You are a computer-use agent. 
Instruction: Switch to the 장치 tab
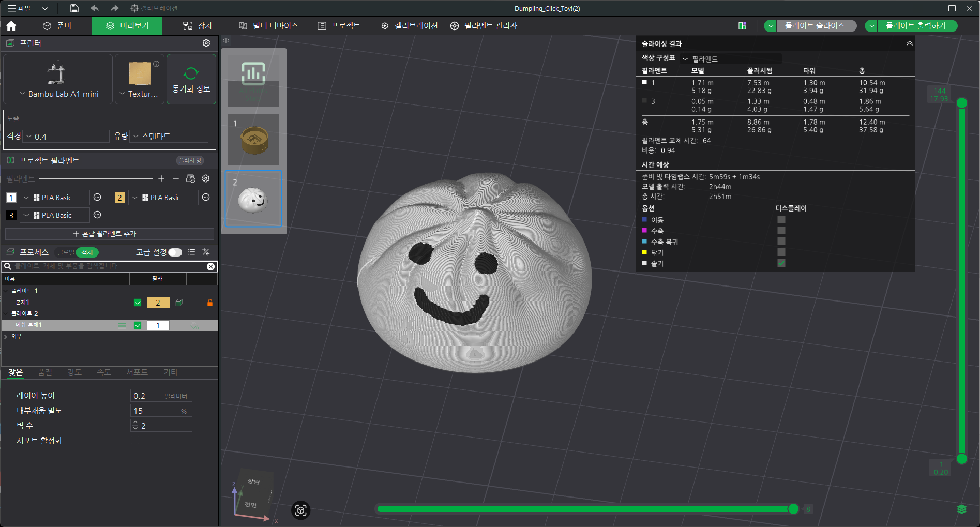[x=198, y=26]
